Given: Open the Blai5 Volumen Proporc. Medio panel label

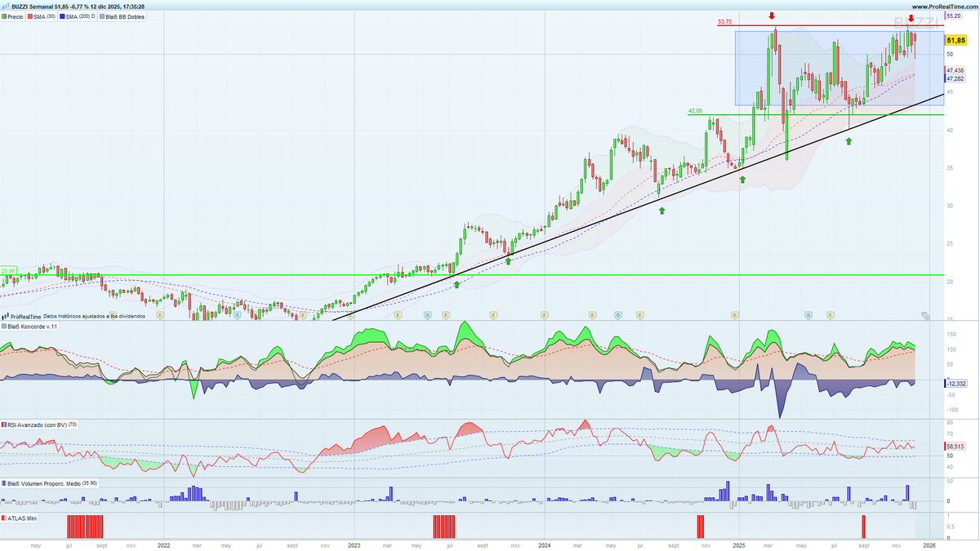Looking at the screenshot, I should 50,483.
